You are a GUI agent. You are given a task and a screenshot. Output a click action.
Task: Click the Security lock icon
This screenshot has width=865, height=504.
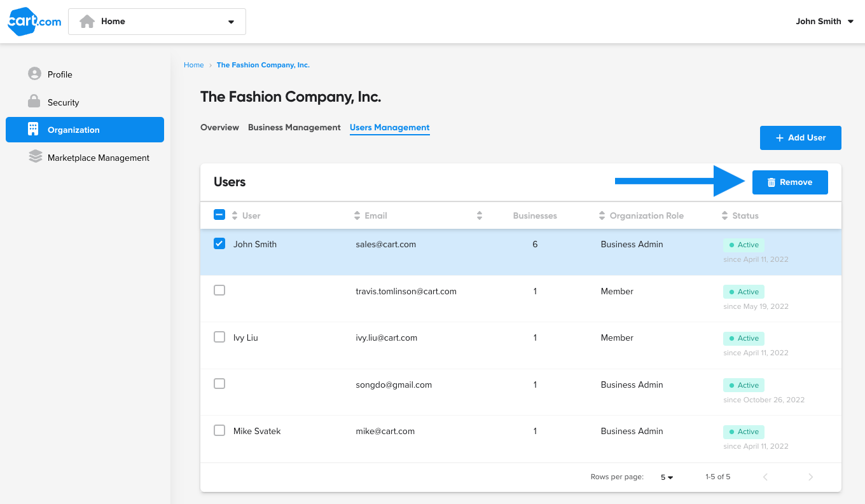[34, 102]
